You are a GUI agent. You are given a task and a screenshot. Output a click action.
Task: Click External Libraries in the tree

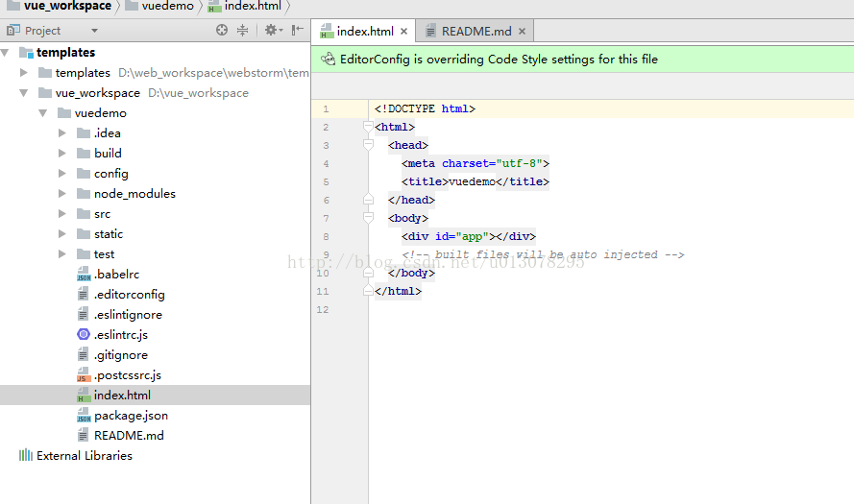[x=84, y=456]
